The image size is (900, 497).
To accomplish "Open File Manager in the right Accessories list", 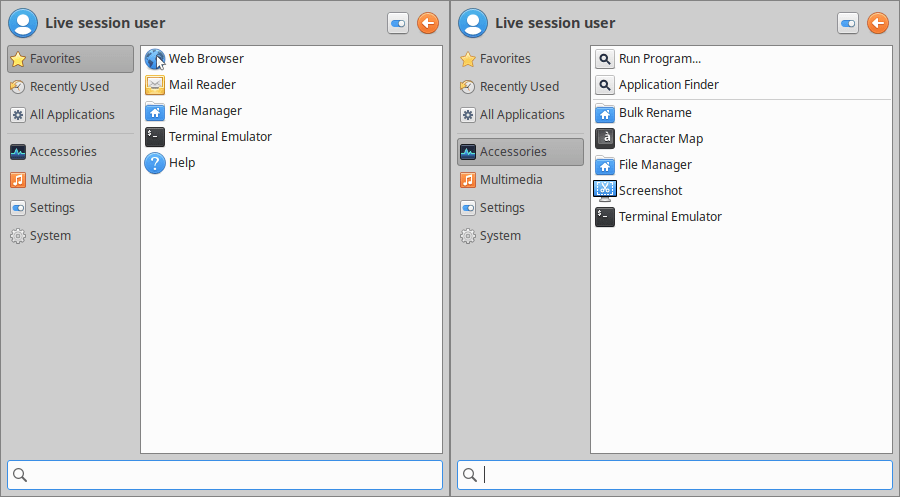I will click(x=654, y=165).
